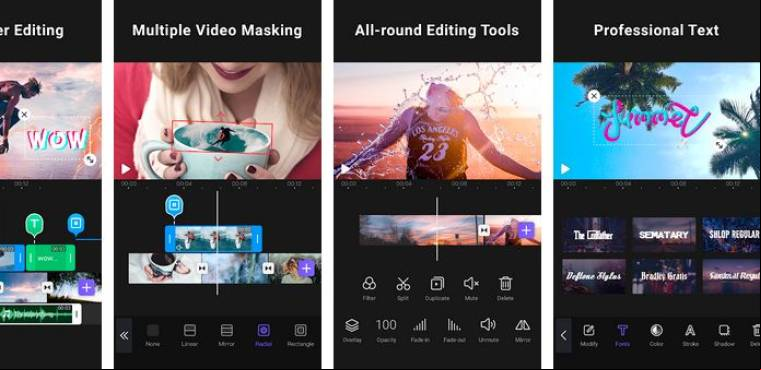Screen dimensions: 761x370
Task: Open the Overlay layers tool
Action: (352, 325)
